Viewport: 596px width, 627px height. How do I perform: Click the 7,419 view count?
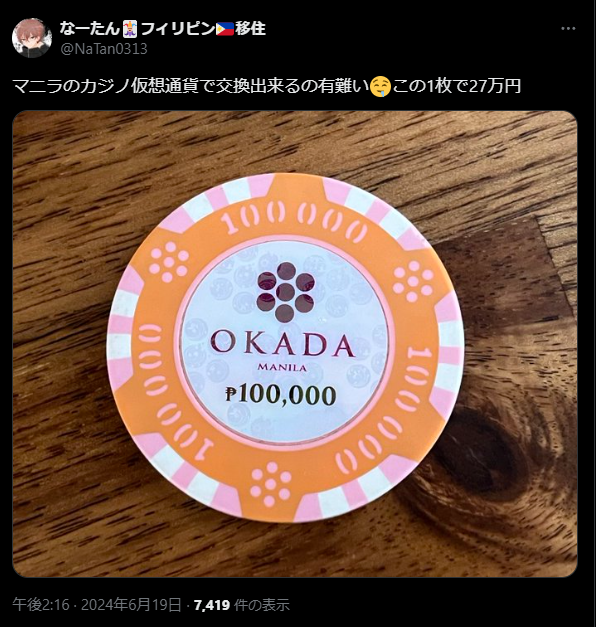coord(212,605)
